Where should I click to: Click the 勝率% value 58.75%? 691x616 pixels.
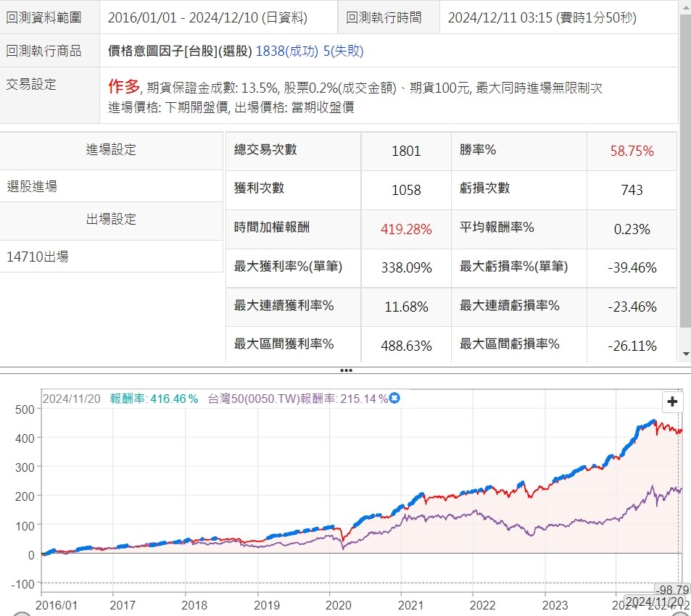[x=632, y=151]
